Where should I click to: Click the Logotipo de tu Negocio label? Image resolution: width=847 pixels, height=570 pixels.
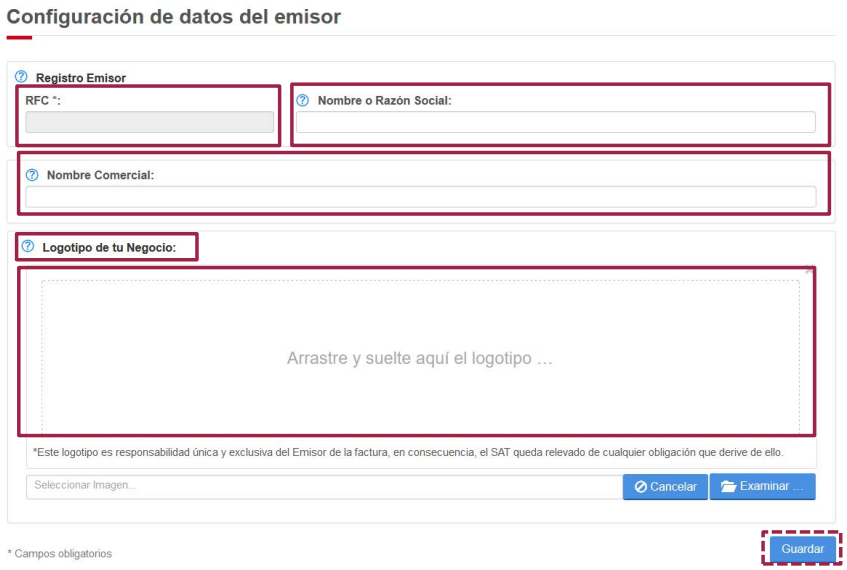109,247
